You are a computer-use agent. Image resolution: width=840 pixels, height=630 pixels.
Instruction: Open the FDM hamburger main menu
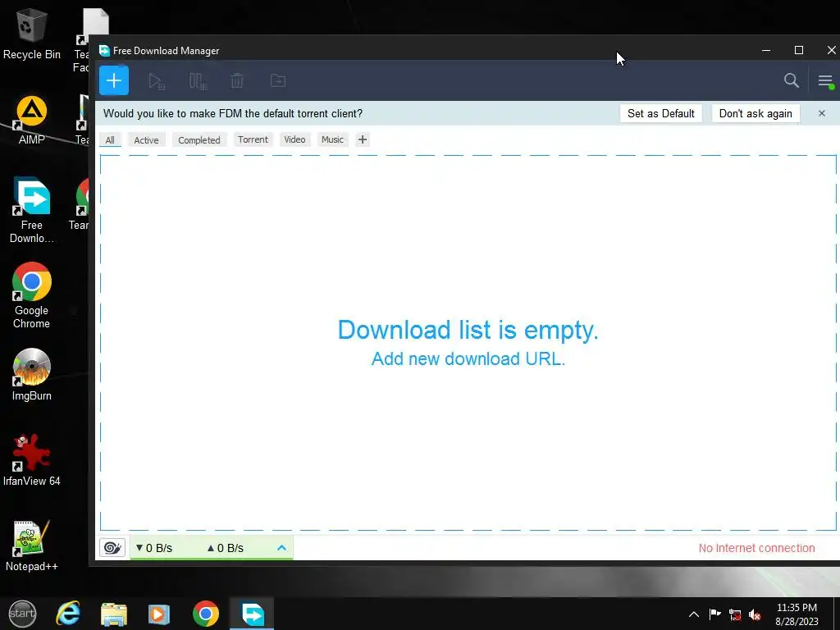825,81
